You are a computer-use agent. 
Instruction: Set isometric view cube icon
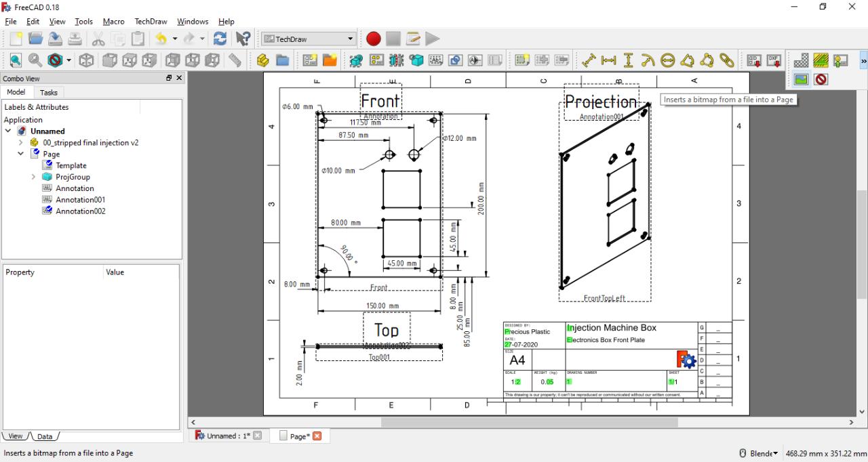(x=87, y=61)
